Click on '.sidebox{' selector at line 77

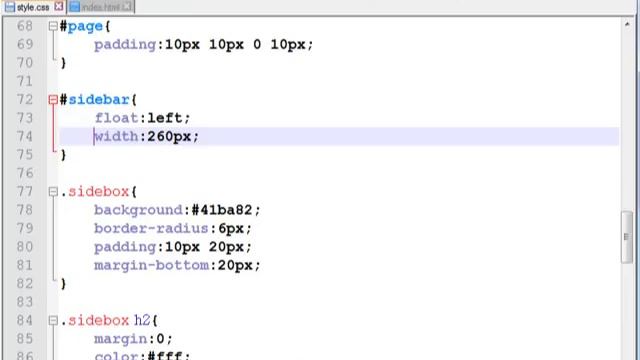click(x=99, y=191)
